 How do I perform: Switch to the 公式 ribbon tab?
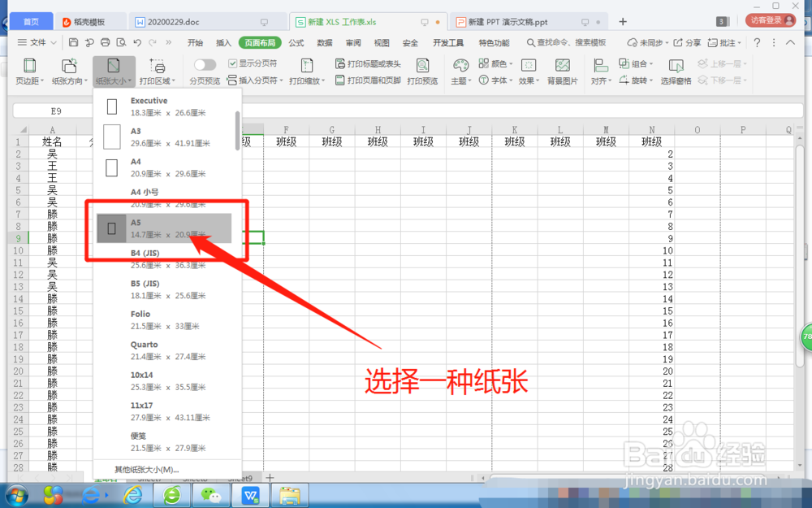[296, 42]
